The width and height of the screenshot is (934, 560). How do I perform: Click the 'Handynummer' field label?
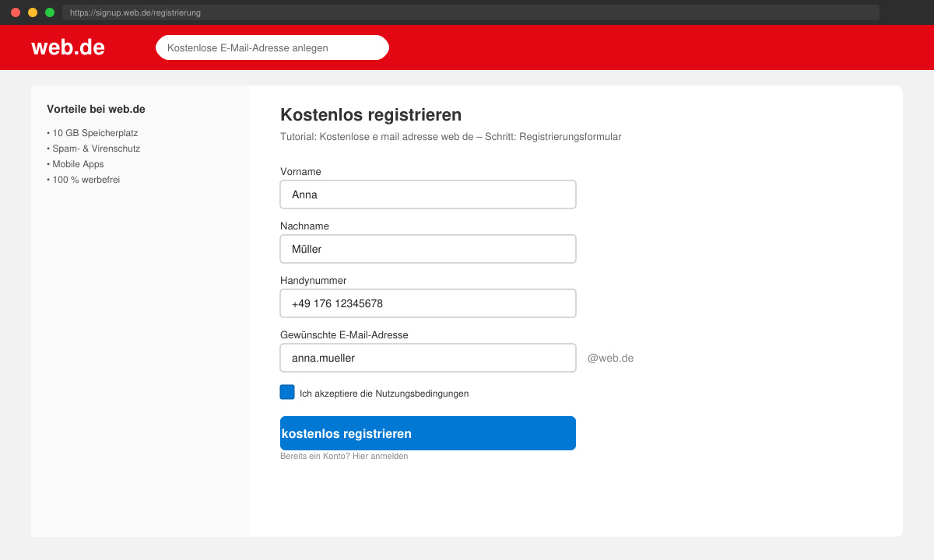point(313,281)
